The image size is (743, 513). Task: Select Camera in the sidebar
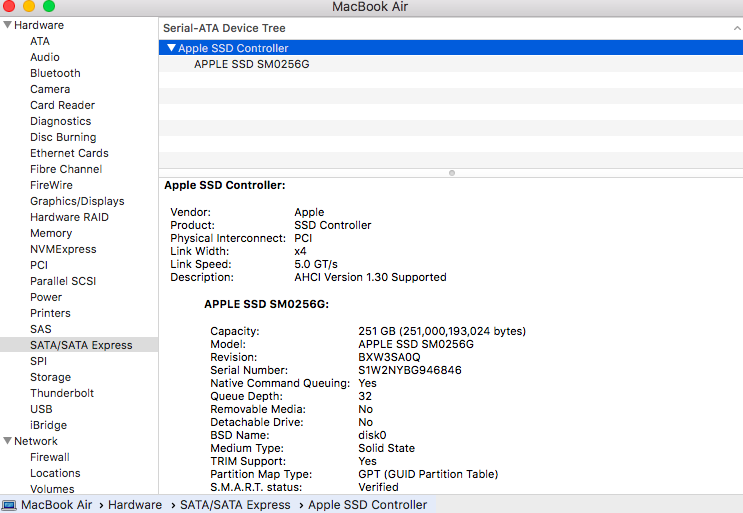coord(50,89)
